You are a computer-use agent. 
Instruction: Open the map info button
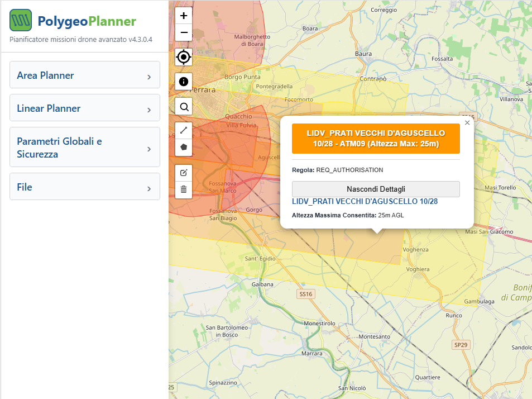coord(184,82)
